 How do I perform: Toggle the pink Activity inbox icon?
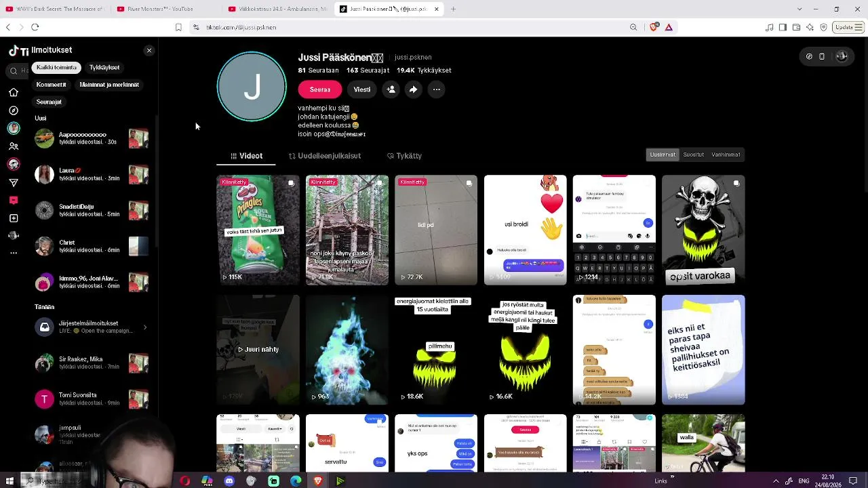[14, 200]
